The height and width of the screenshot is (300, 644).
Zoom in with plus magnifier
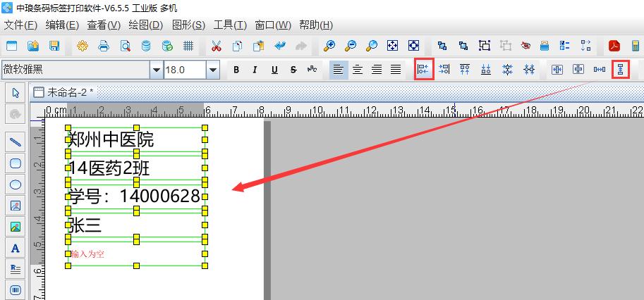pyautogui.click(x=329, y=46)
